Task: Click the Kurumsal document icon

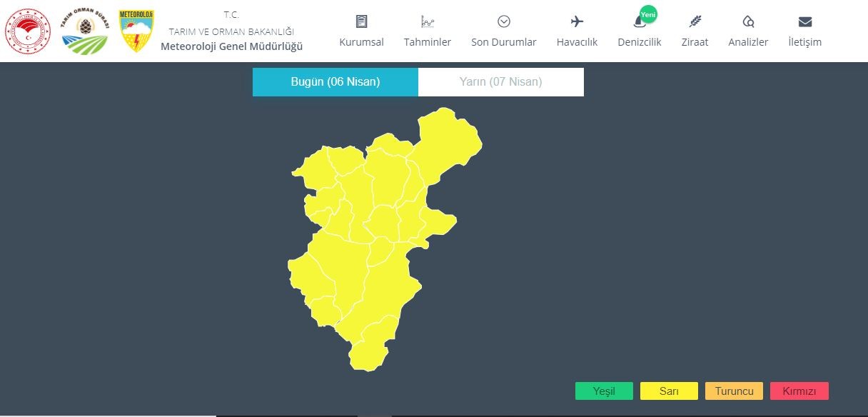Action: coord(361,21)
